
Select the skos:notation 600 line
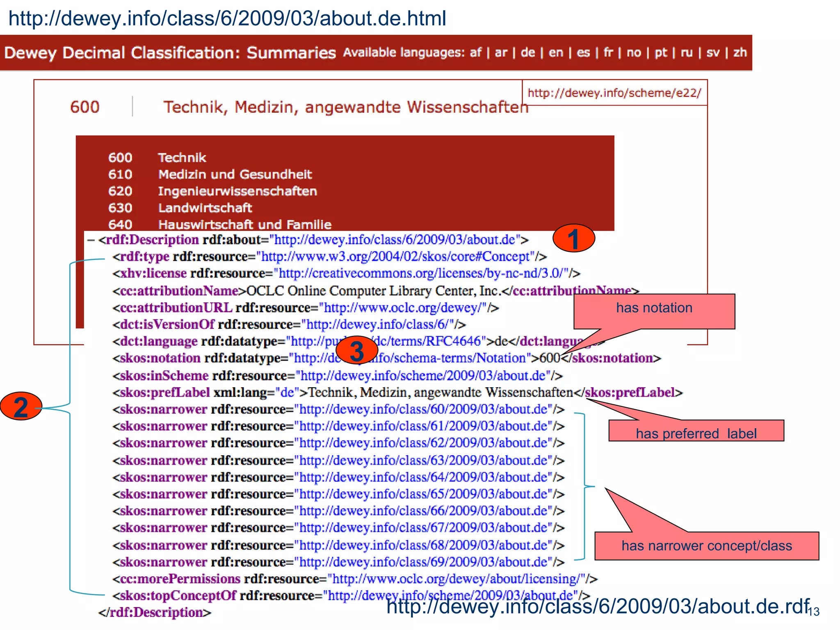(387, 358)
